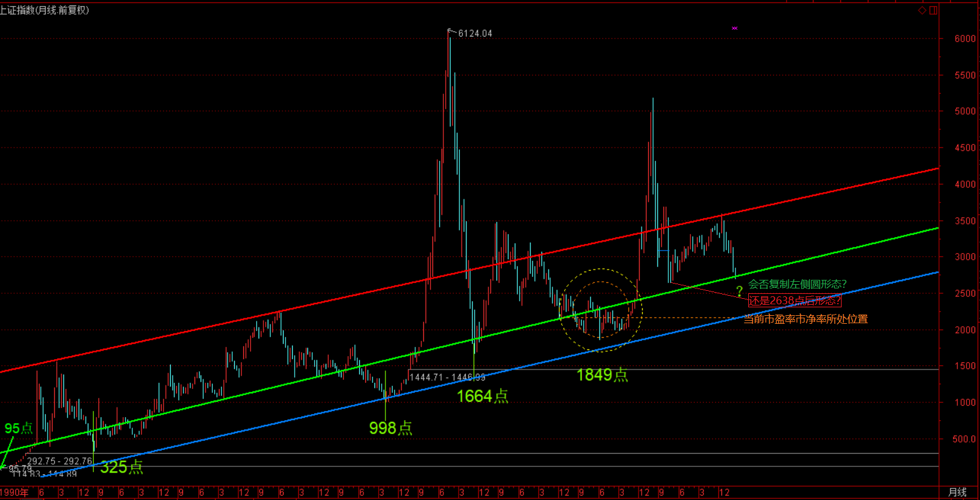Click the 4500 price axis label
This screenshot has height=500, width=980.
965,148
